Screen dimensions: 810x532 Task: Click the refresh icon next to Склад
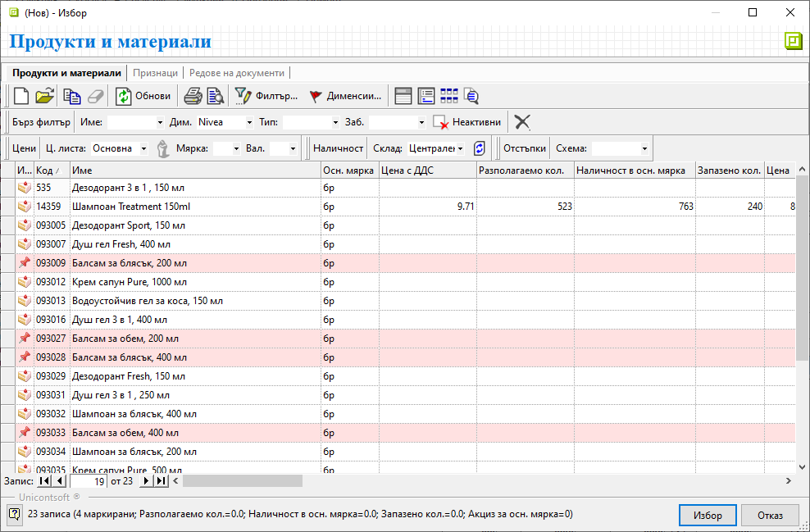(x=480, y=148)
